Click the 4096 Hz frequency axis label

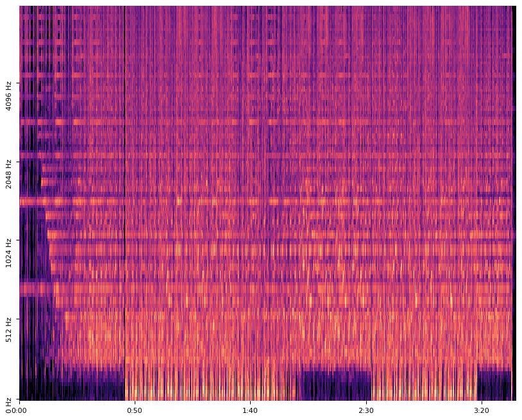8,96
